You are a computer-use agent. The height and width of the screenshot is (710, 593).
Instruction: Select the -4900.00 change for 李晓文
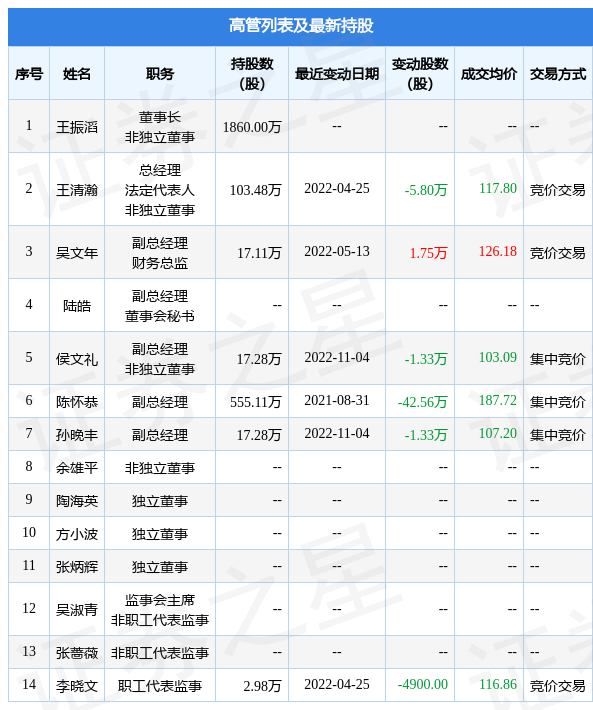pyautogui.click(x=423, y=684)
